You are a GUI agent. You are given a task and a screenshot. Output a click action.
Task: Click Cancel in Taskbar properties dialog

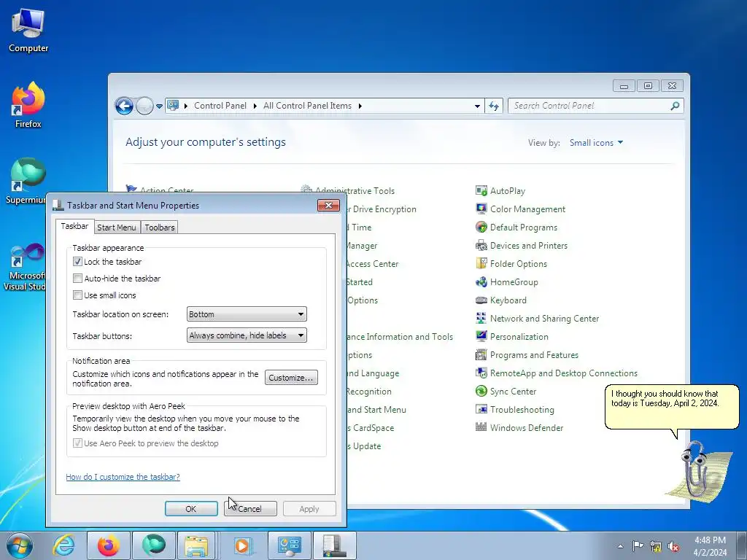click(250, 508)
